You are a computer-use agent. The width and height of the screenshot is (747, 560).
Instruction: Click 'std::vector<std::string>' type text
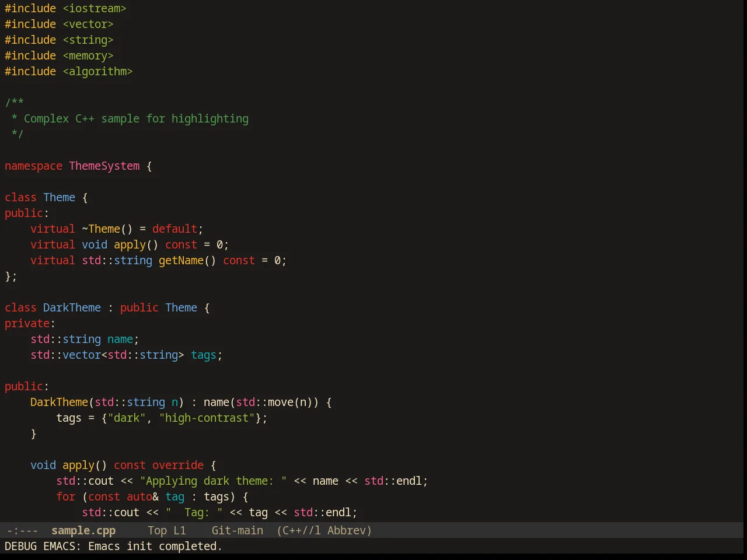[x=107, y=355]
